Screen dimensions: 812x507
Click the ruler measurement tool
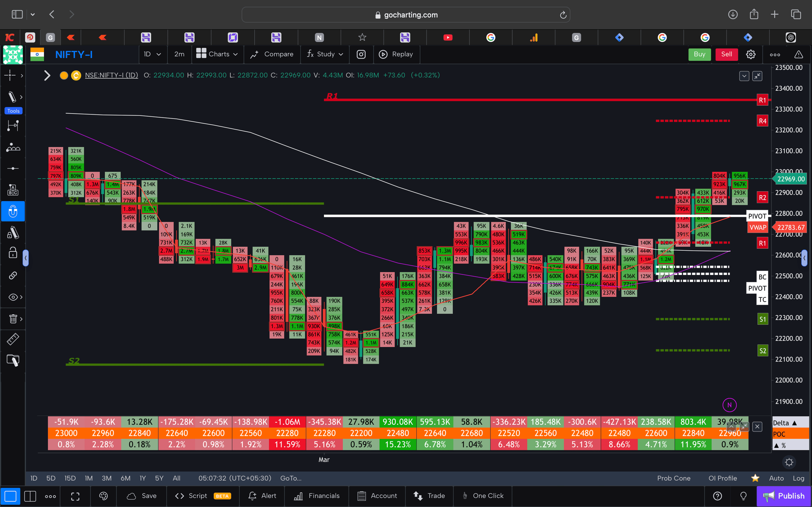click(x=13, y=339)
